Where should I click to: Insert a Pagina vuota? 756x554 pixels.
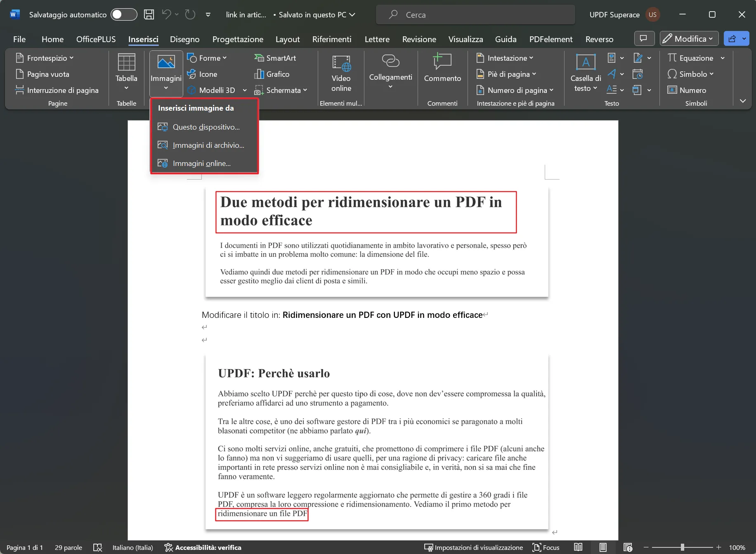42,74
